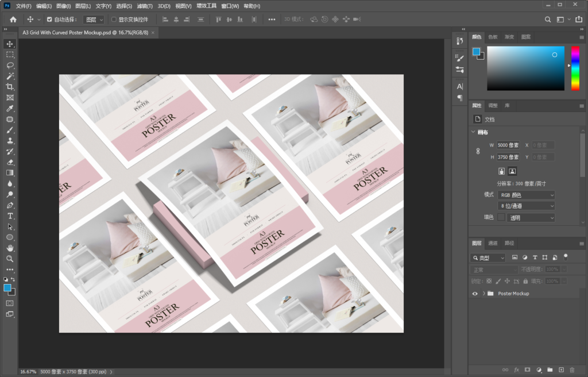Select the Rectangular Marquee tool
Viewport: 588px width, 377px height.
coord(10,55)
